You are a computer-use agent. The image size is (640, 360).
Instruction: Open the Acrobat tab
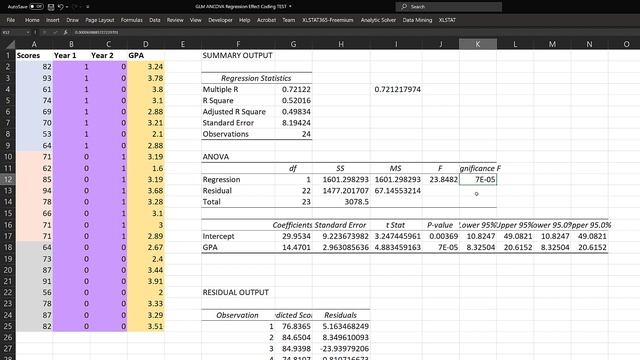tap(266, 20)
